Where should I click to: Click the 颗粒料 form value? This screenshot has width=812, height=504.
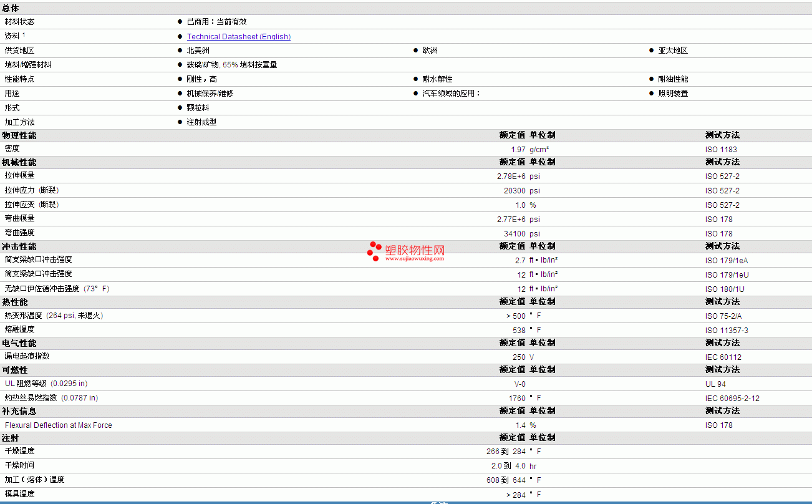tap(198, 108)
